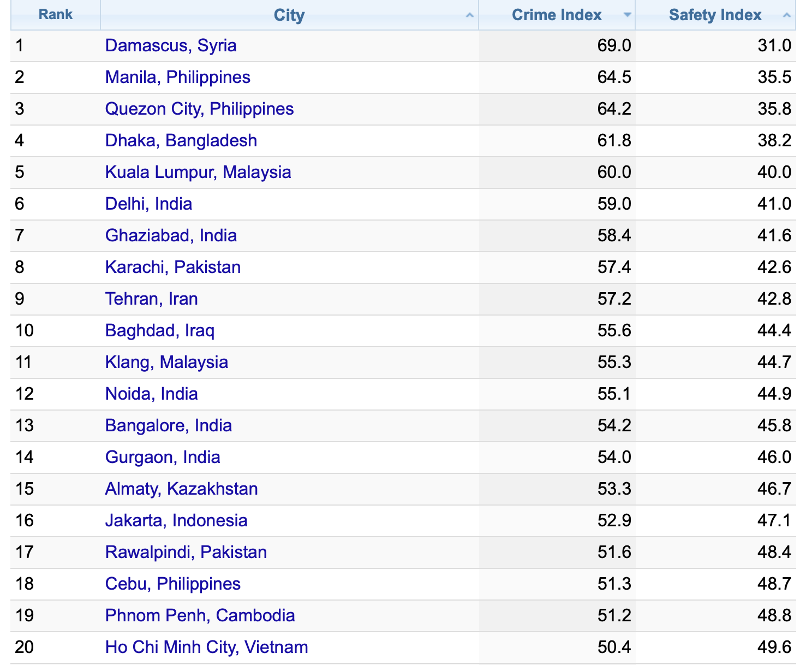Open Bangalore, India link
812x665 pixels.
(169, 425)
